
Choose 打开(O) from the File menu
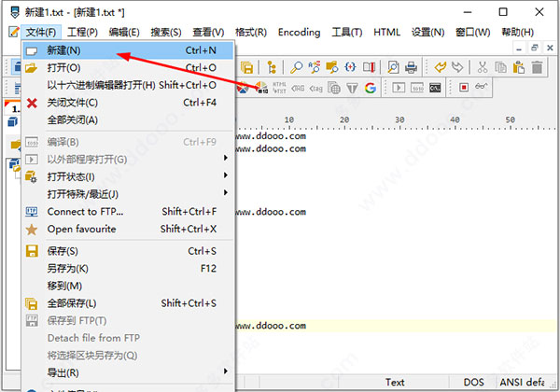(128, 68)
